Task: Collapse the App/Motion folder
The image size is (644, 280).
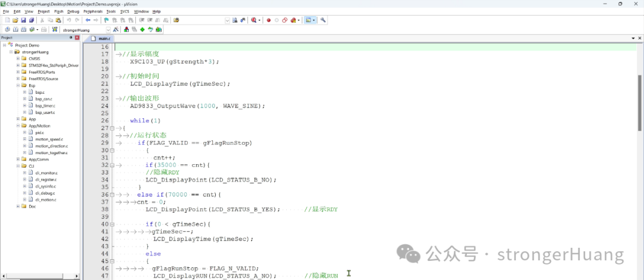Action: coord(18,126)
